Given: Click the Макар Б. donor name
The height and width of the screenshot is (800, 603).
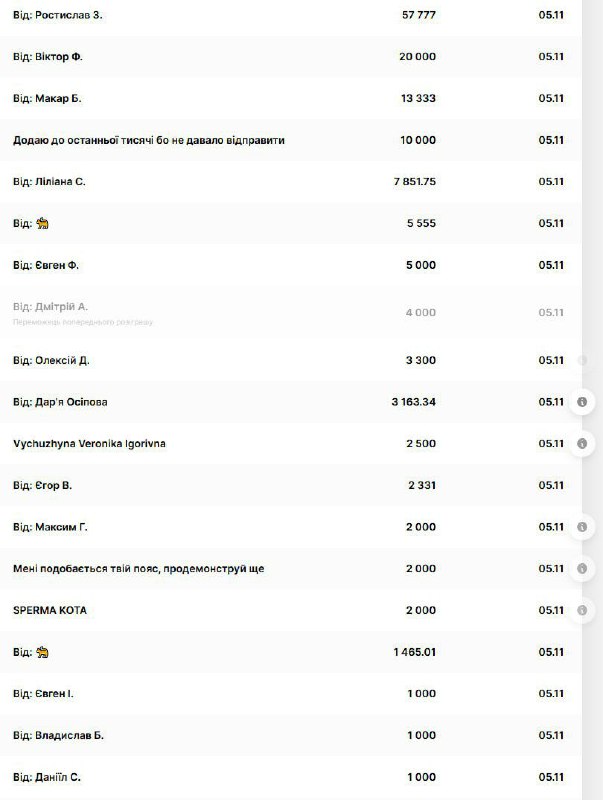Looking at the screenshot, I should [58, 98].
